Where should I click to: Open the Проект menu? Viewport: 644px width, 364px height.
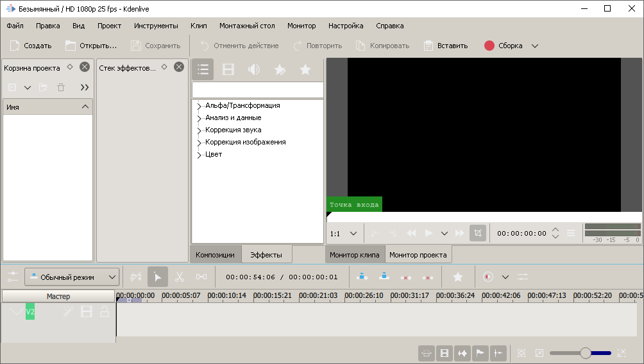(109, 26)
